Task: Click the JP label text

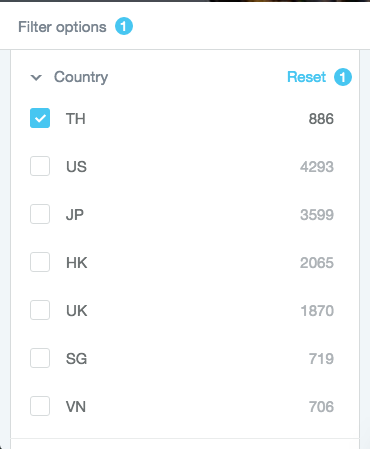Action: point(75,215)
